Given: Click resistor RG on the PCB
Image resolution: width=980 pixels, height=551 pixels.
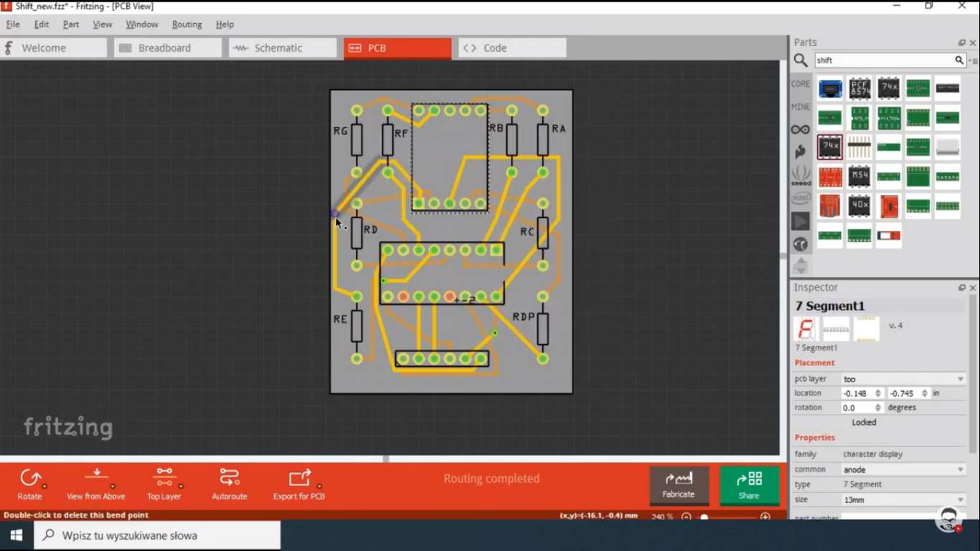Looking at the screenshot, I should (x=357, y=141).
